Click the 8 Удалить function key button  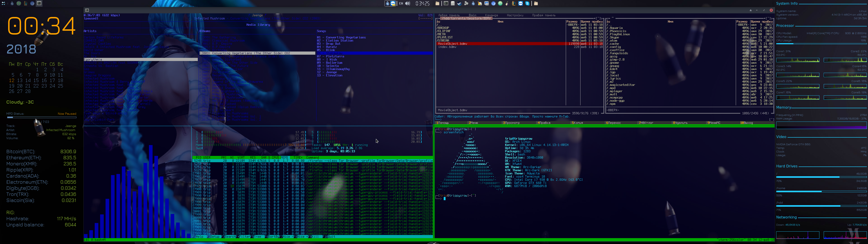pyautogui.click(x=689, y=123)
